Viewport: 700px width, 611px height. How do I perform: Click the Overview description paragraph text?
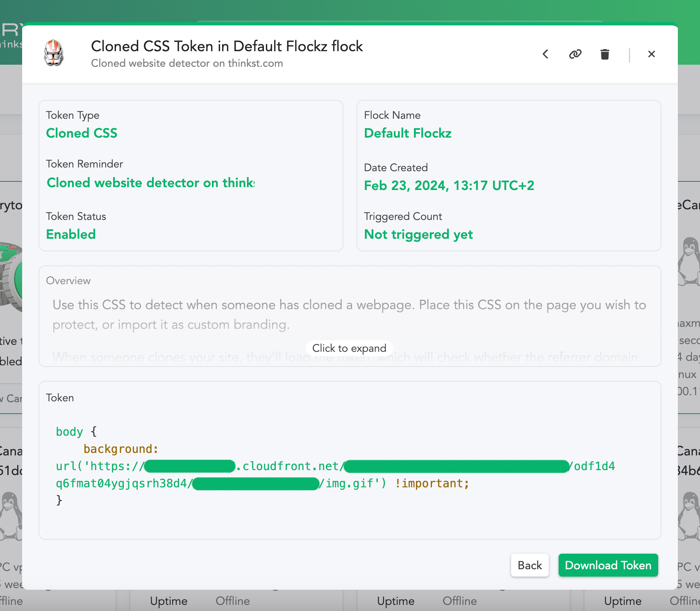pos(349,315)
